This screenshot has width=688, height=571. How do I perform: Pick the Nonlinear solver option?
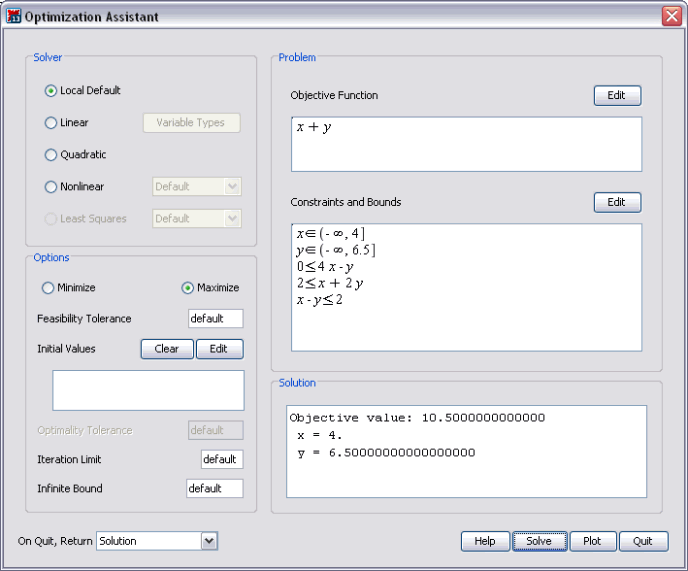[x=51, y=187]
